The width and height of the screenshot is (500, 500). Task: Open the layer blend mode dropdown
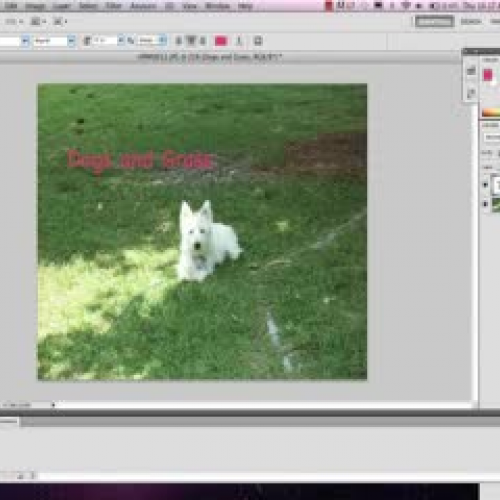(x=492, y=137)
